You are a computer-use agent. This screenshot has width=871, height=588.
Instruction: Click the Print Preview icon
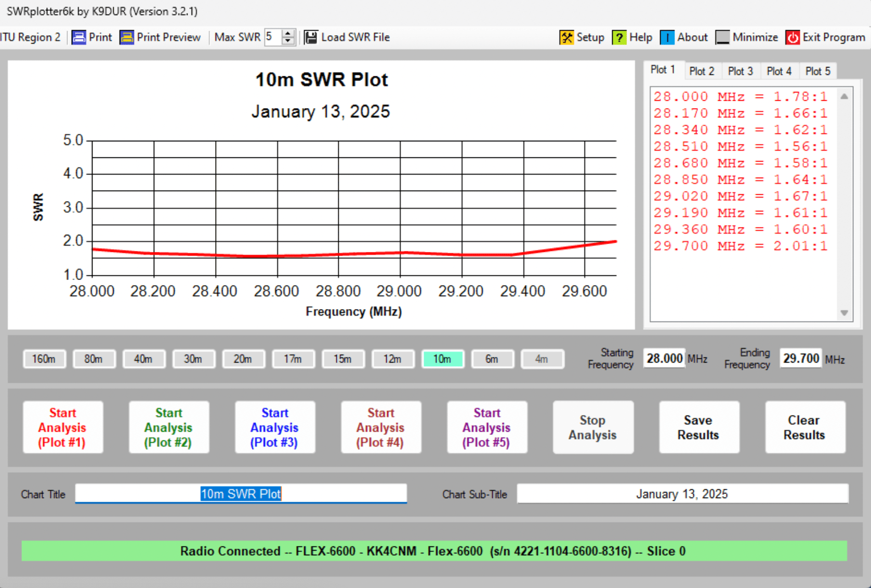pyautogui.click(x=126, y=37)
